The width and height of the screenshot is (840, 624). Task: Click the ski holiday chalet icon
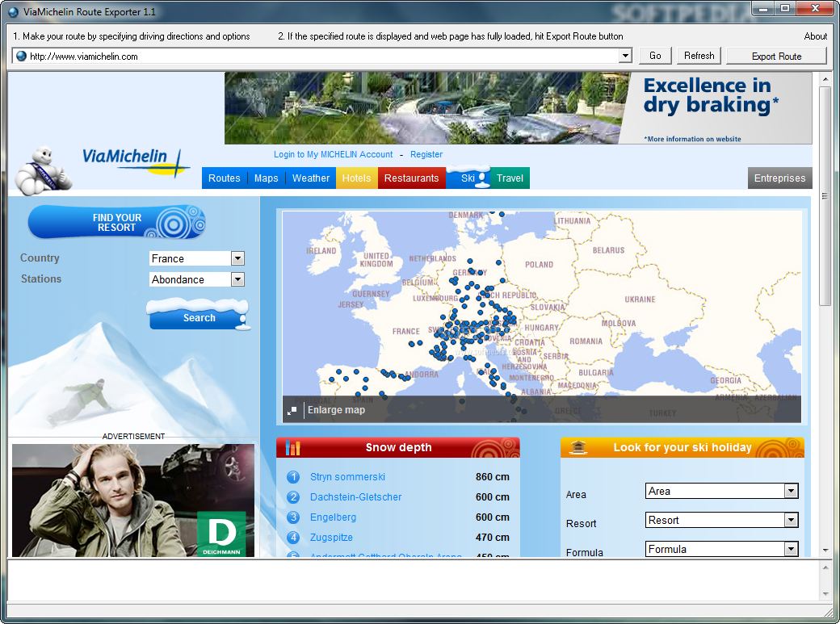point(577,447)
